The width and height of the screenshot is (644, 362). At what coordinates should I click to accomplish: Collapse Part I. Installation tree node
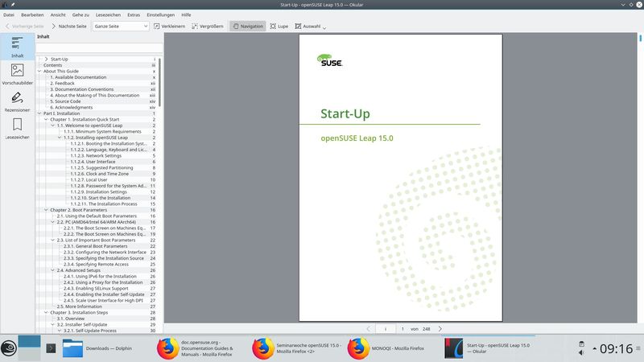[39, 113]
